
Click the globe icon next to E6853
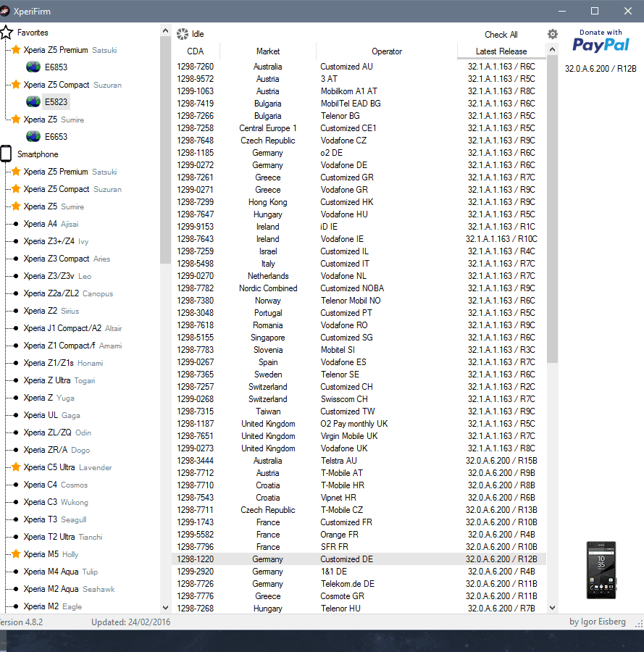pos(33,67)
